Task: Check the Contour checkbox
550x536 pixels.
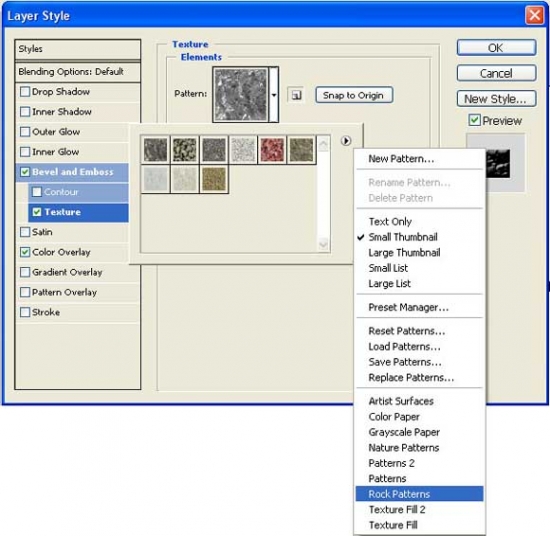Action: coord(37,192)
